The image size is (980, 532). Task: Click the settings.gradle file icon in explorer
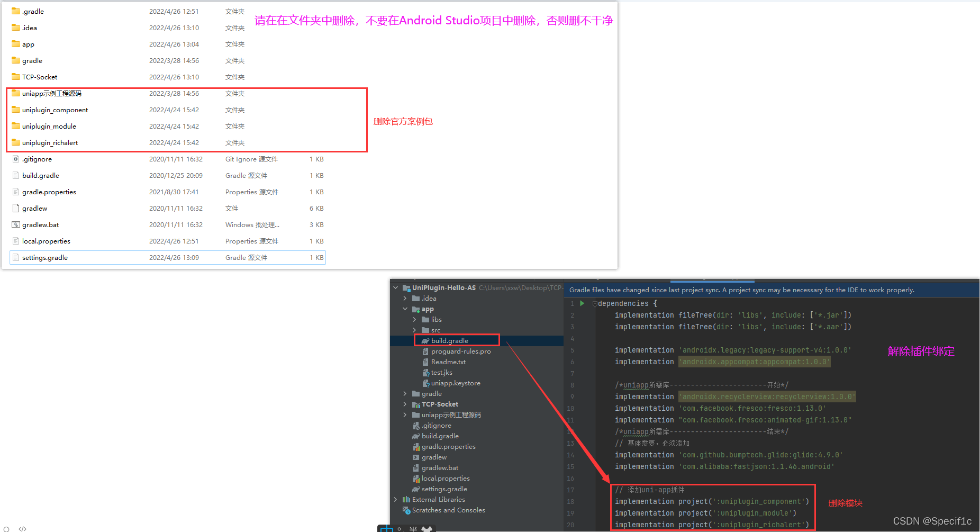point(16,257)
